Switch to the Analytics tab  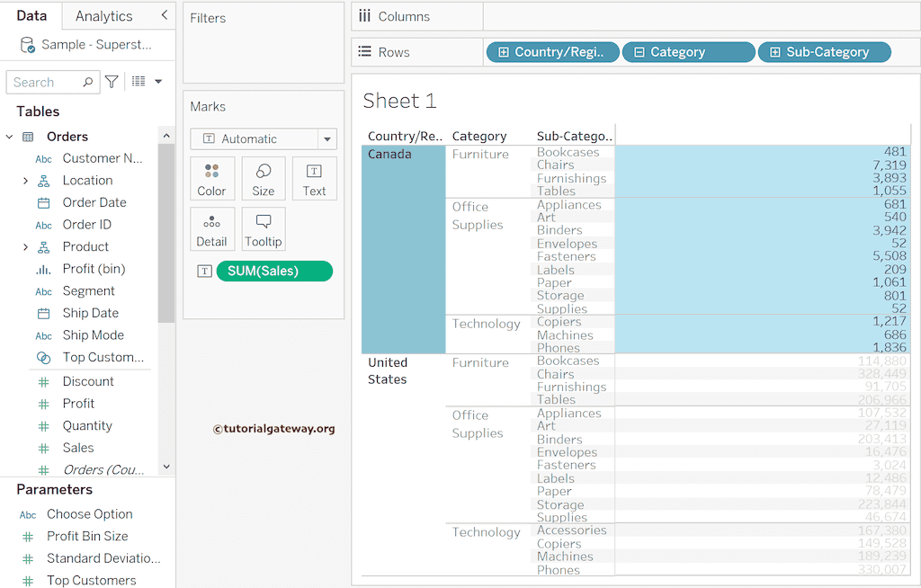point(103,16)
